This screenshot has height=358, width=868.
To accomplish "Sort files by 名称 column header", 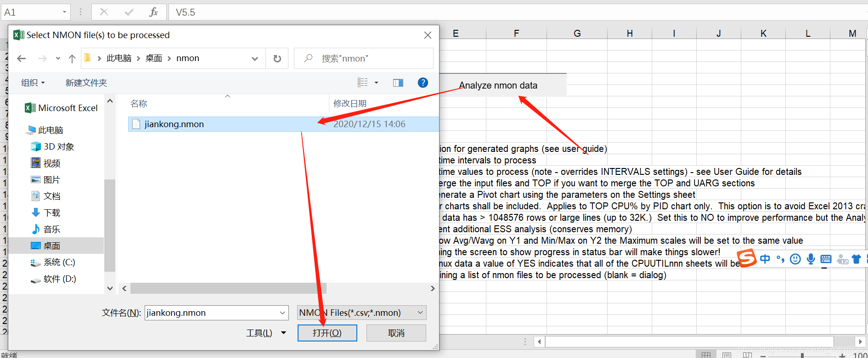I will [139, 104].
